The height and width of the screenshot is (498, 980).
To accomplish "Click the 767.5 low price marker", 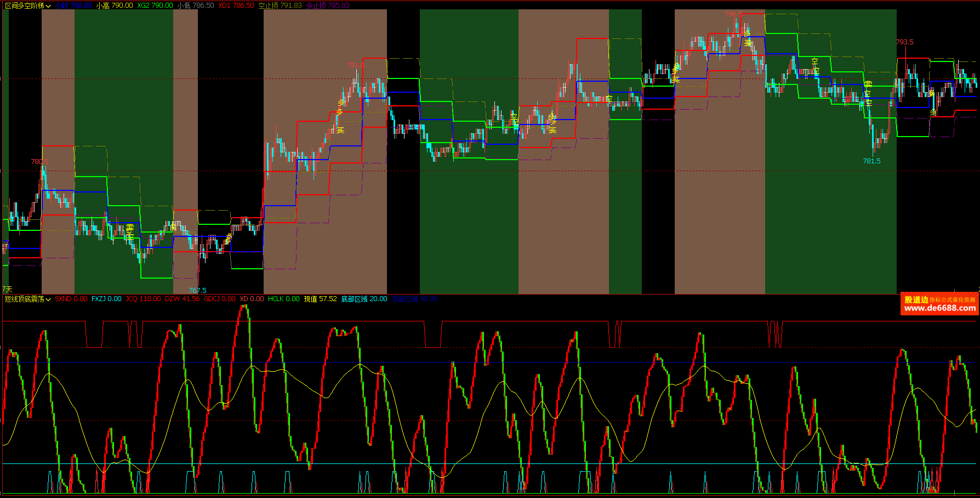I will [x=197, y=291].
